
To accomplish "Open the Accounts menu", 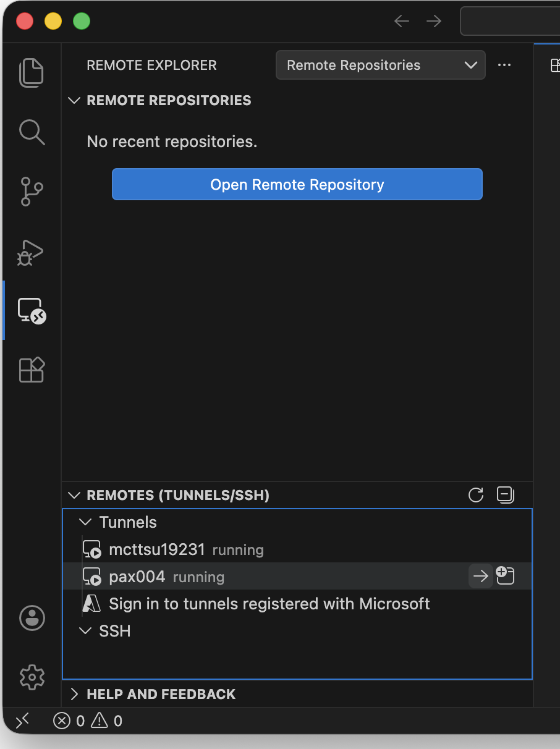I will [x=32, y=618].
